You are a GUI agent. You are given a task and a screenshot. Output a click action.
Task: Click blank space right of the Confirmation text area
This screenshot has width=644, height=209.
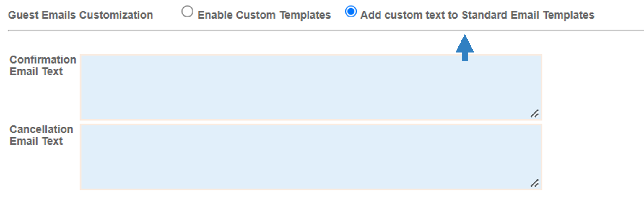592,87
